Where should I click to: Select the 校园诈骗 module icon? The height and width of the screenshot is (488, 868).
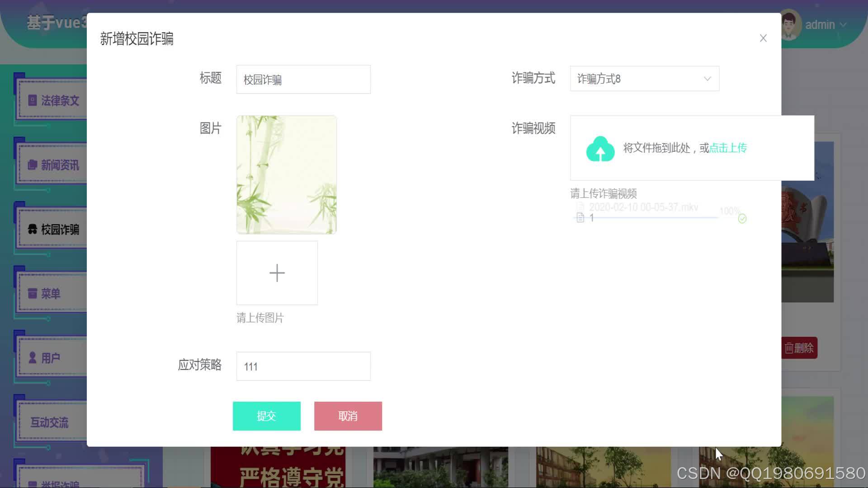pyautogui.click(x=32, y=230)
